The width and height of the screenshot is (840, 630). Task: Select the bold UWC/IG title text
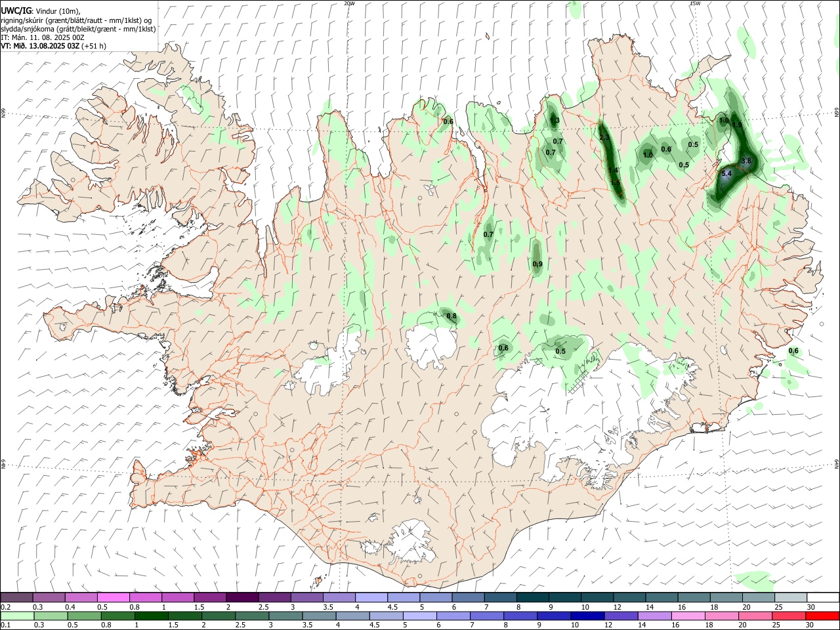[16, 10]
